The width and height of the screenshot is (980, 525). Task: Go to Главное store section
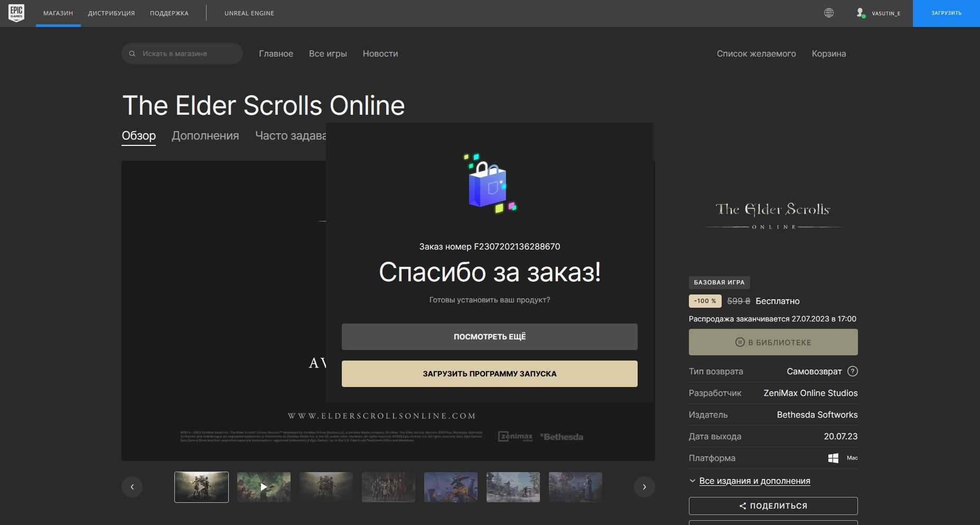pos(276,53)
